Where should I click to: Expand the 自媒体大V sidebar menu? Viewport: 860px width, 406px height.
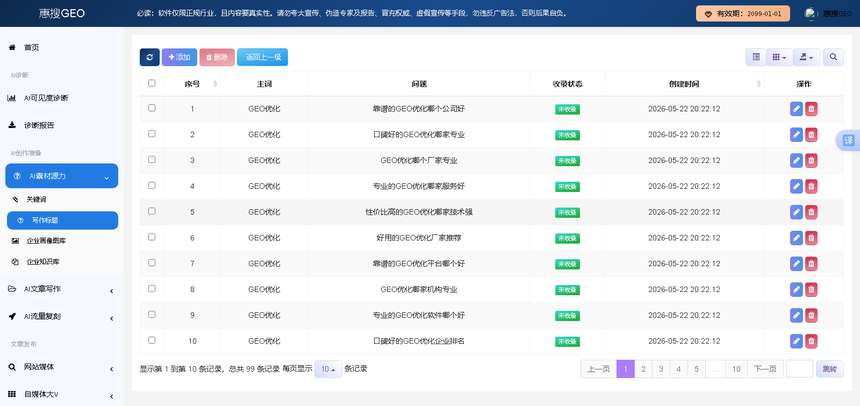click(61, 394)
